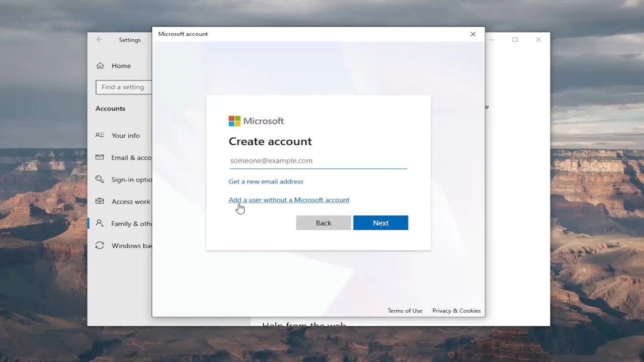Click the Settings window title text

(130, 40)
